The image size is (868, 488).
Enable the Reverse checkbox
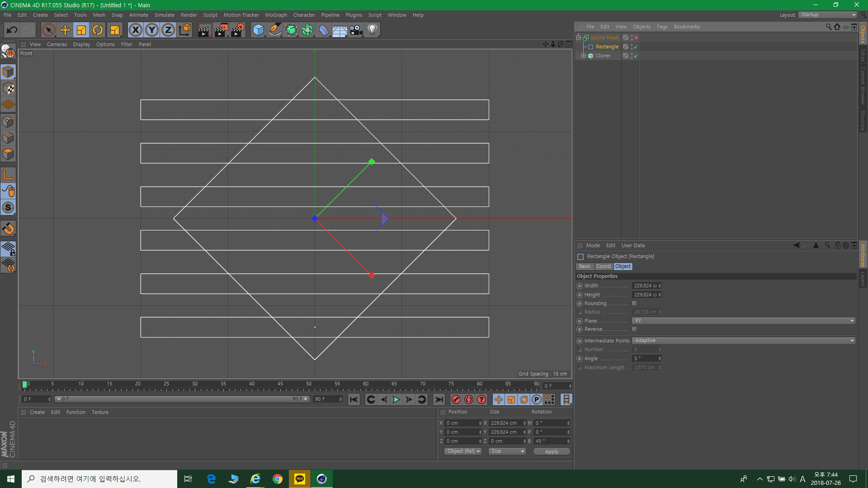pyautogui.click(x=634, y=329)
